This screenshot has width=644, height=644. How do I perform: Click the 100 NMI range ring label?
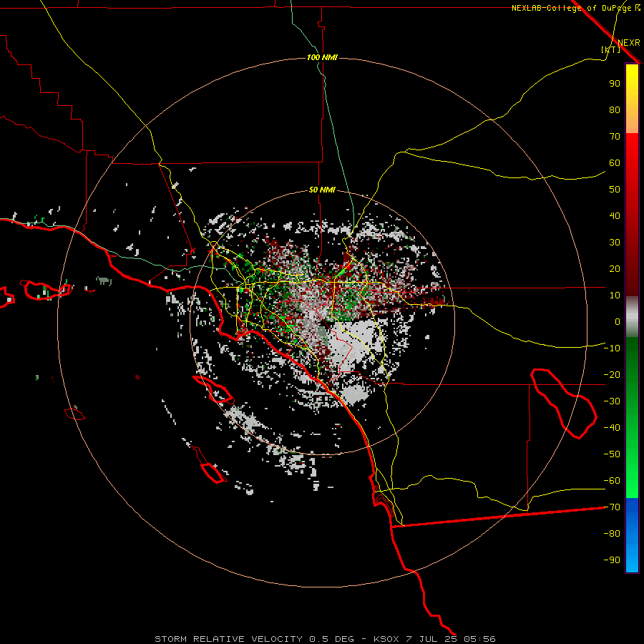[322, 57]
